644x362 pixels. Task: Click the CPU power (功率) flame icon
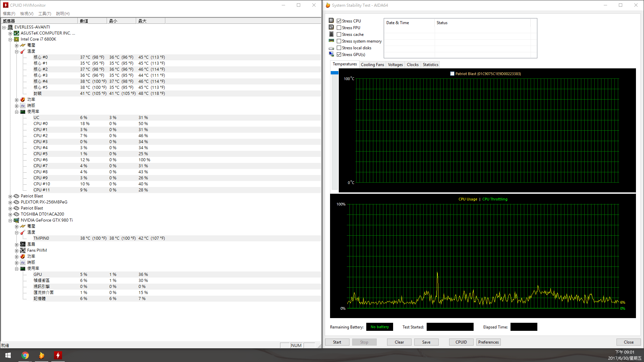pyautogui.click(x=23, y=100)
